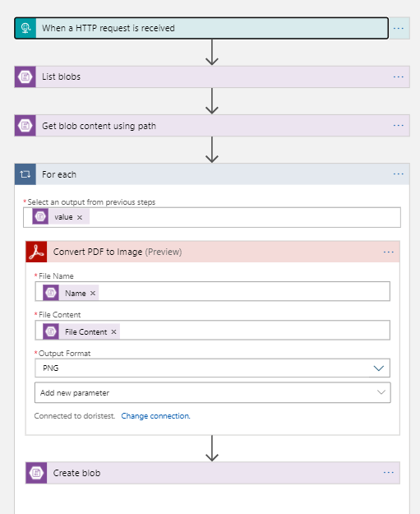Click the Change connection link

point(155,416)
